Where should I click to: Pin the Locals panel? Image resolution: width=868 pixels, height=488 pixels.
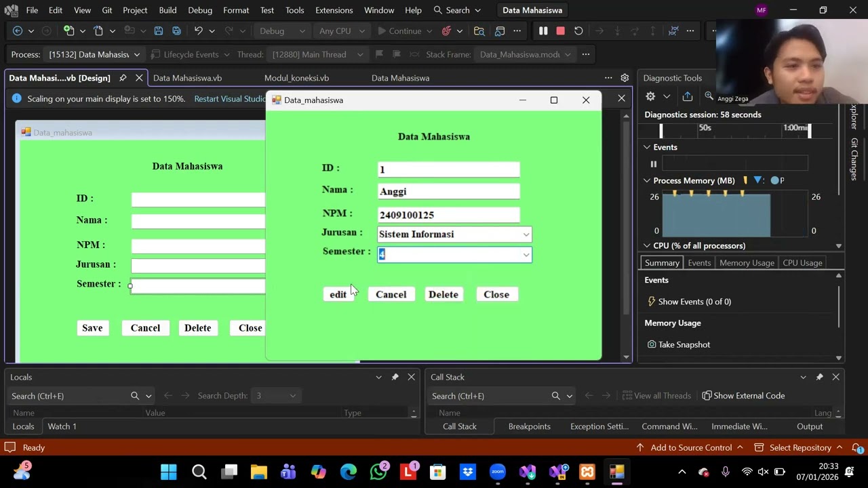coord(395,377)
